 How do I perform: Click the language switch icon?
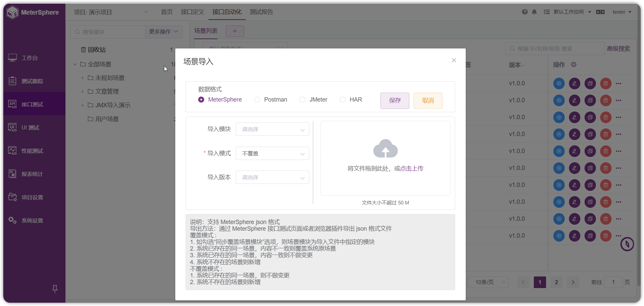[x=600, y=12]
